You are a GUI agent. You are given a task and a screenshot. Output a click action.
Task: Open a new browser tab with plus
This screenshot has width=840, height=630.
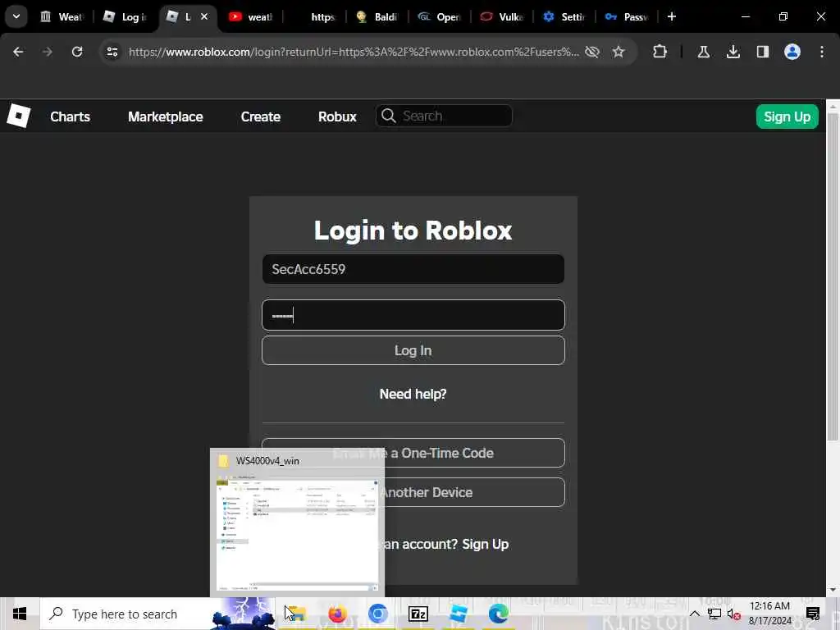pyautogui.click(x=672, y=16)
